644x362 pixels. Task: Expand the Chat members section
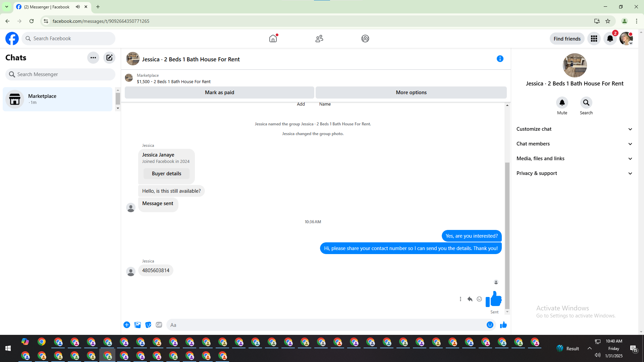click(x=575, y=144)
